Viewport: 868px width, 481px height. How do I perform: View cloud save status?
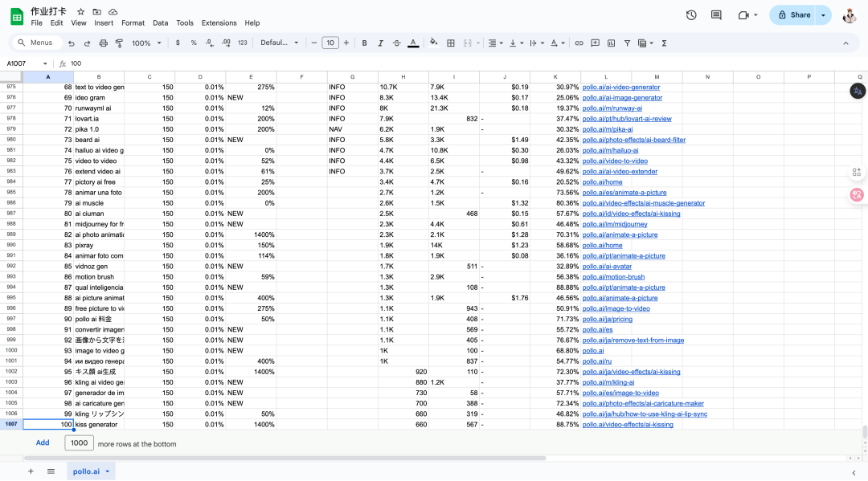pyautogui.click(x=113, y=11)
